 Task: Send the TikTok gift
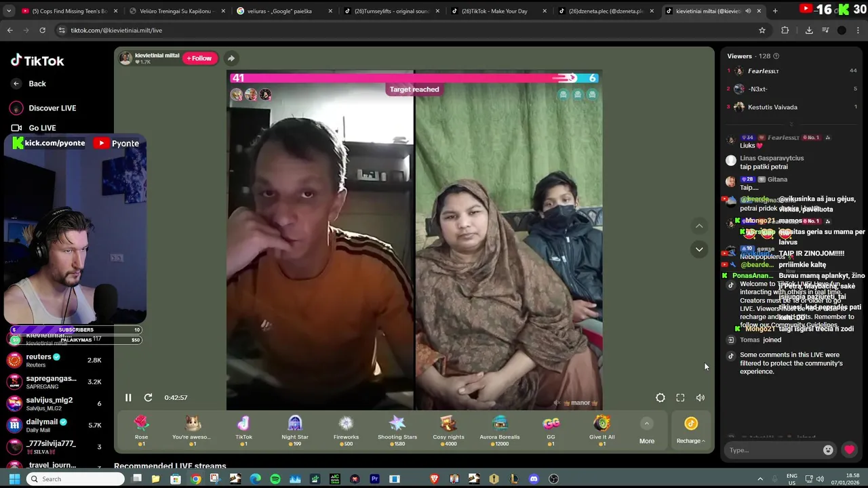tap(243, 430)
